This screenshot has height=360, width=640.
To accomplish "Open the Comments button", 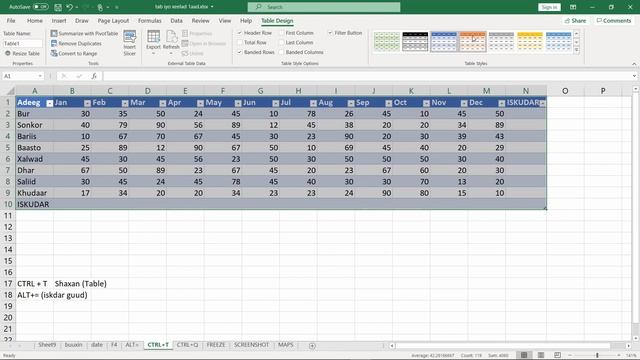I will pyautogui.click(x=614, y=20).
